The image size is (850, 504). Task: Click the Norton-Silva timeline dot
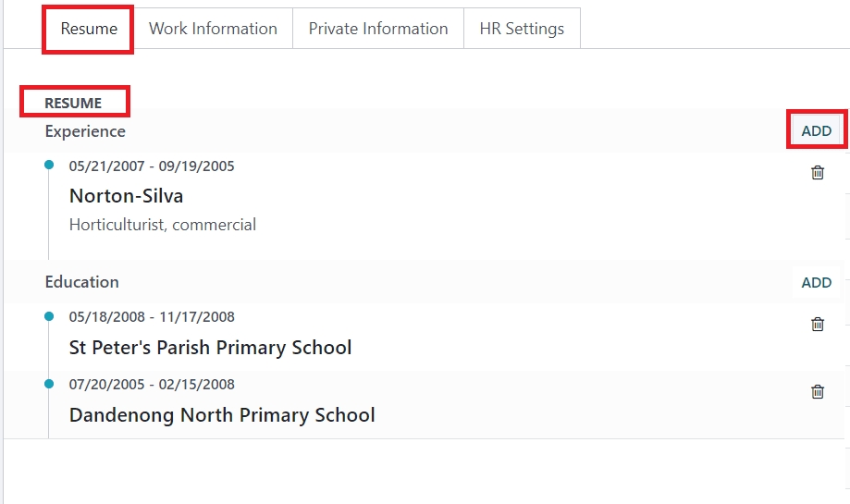coord(49,166)
